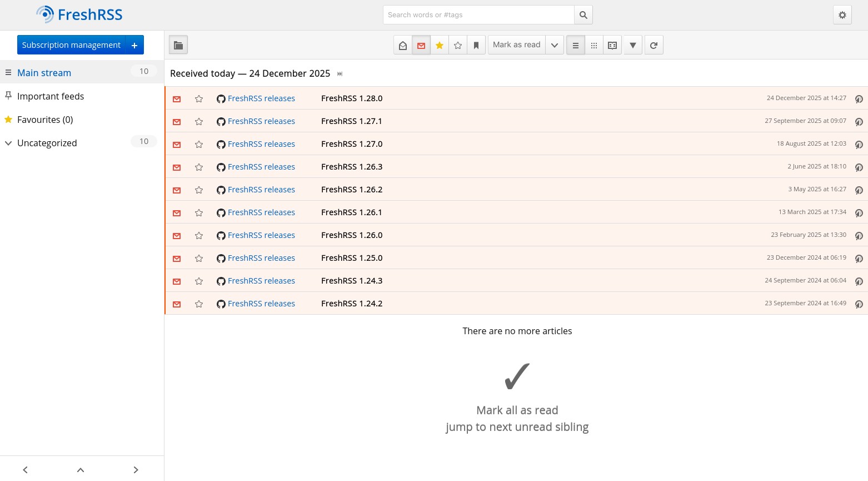Click the sort order triangle button
868x481 pixels.
point(633,45)
